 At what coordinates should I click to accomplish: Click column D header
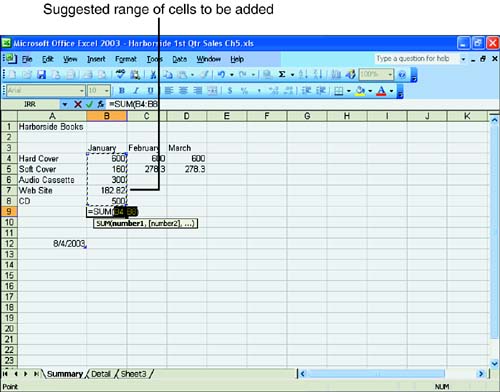click(187, 116)
